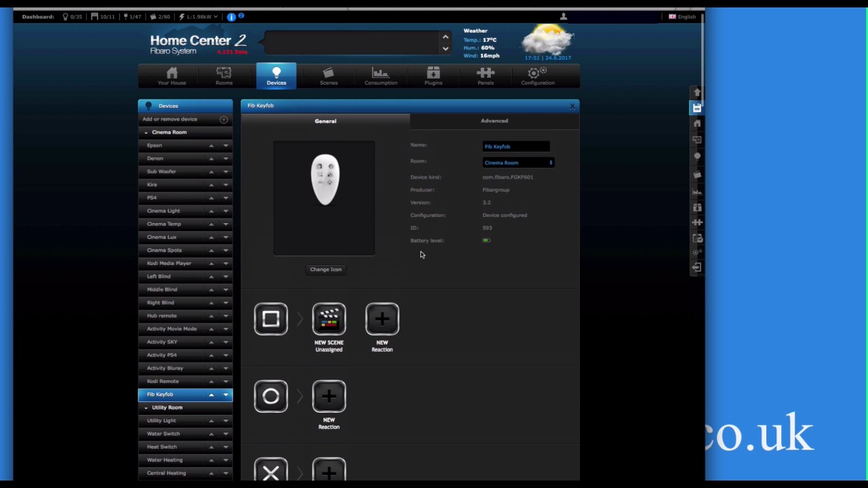
Task: Click the Change Icon button
Action: (325, 269)
